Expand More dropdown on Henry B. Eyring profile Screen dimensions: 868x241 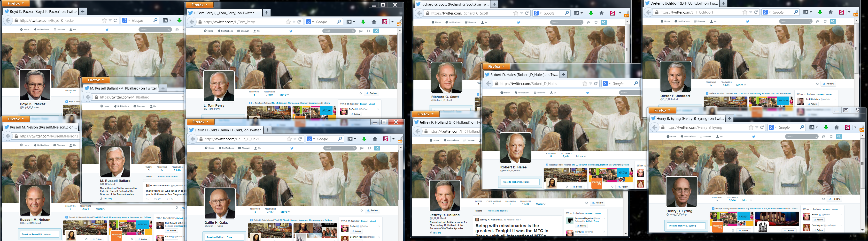(x=747, y=200)
